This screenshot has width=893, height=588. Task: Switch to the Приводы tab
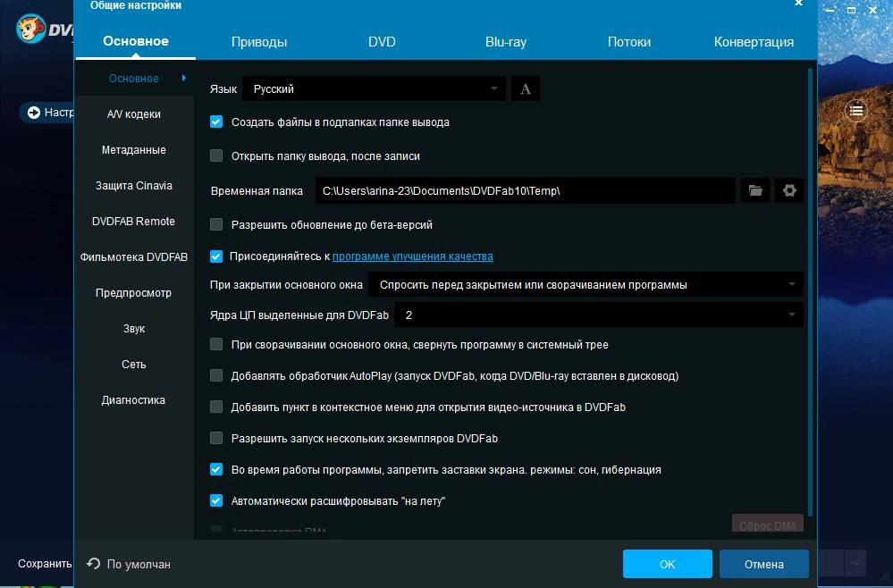pos(259,41)
